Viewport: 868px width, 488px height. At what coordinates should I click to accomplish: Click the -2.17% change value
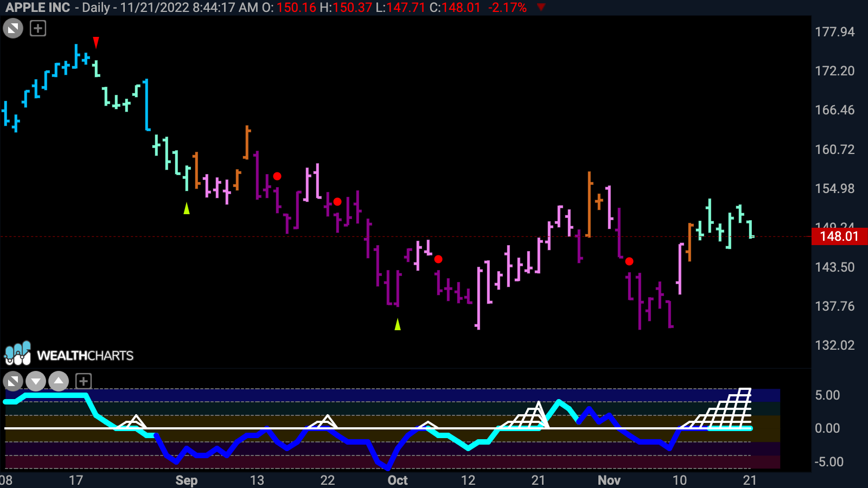(x=507, y=8)
